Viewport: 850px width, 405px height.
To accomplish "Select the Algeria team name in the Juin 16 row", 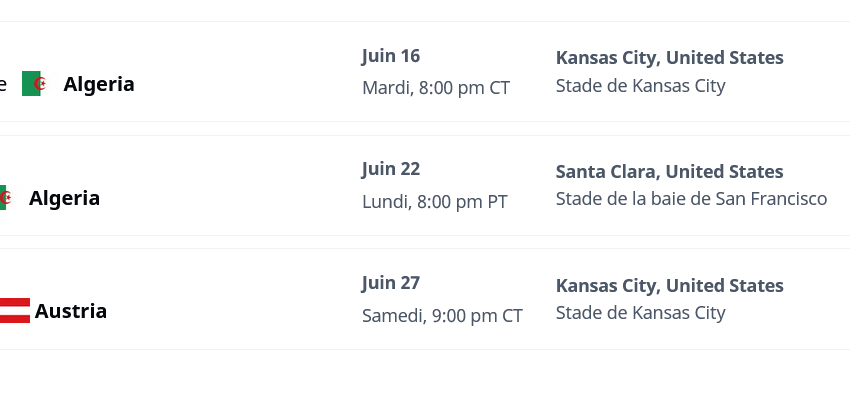I will tap(99, 84).
